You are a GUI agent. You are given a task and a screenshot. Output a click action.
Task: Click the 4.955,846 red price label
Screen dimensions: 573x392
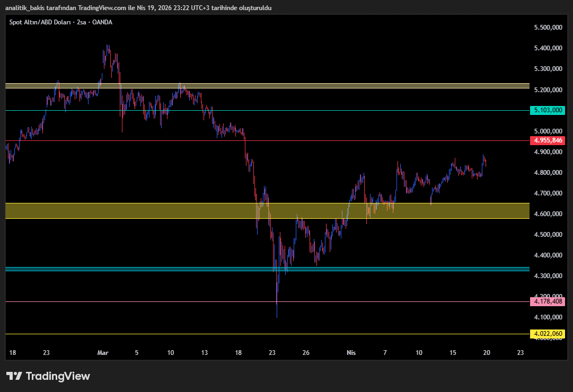coord(548,140)
